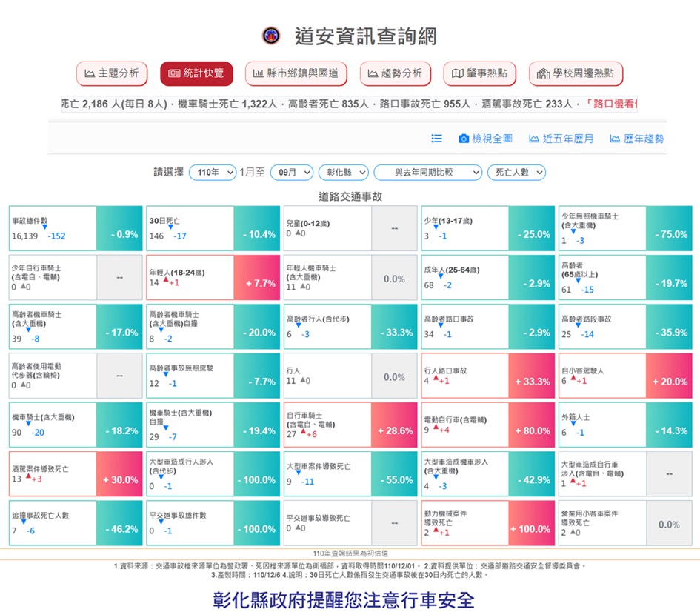This screenshot has height=615, width=700.
Task: Switch to the 趨勢分析 tab
Action: pos(395,73)
